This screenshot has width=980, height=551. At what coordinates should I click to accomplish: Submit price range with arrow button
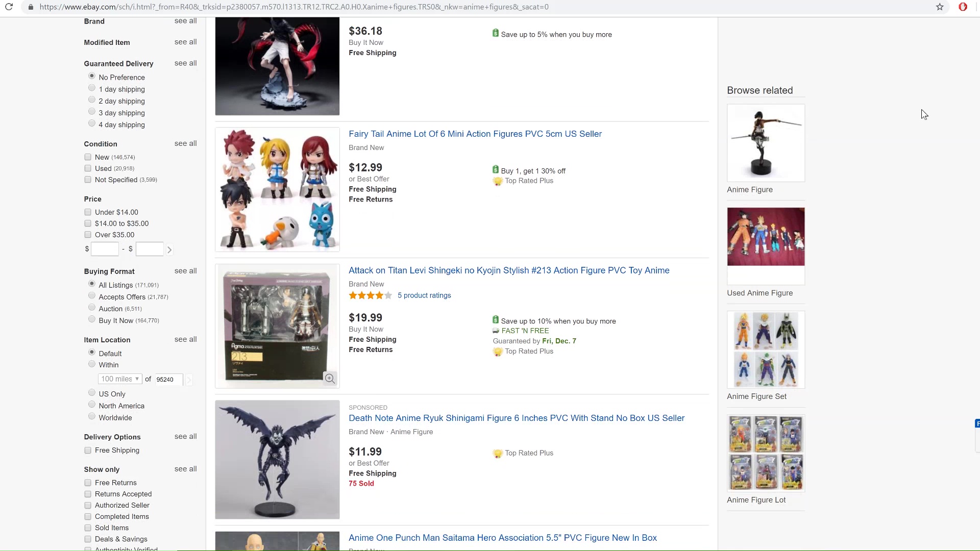(x=169, y=249)
